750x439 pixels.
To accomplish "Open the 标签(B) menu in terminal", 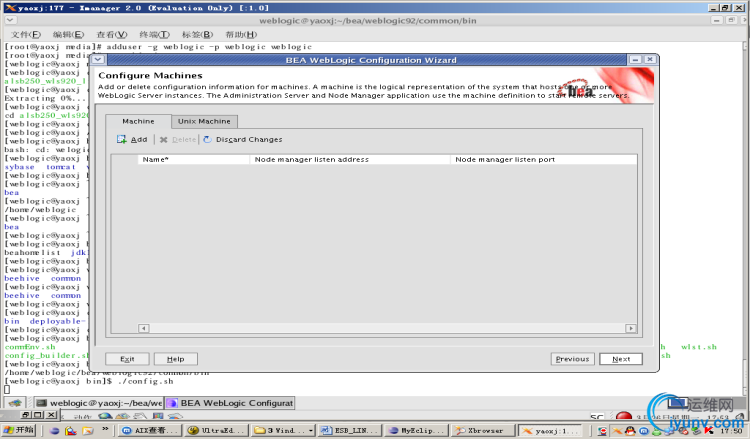I will coord(197,34).
